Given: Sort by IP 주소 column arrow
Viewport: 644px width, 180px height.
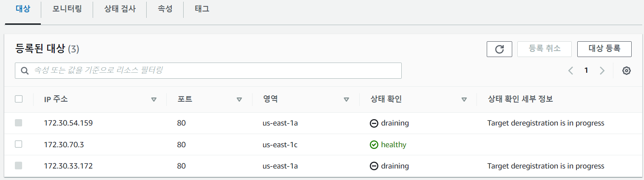Looking at the screenshot, I should 154,100.
